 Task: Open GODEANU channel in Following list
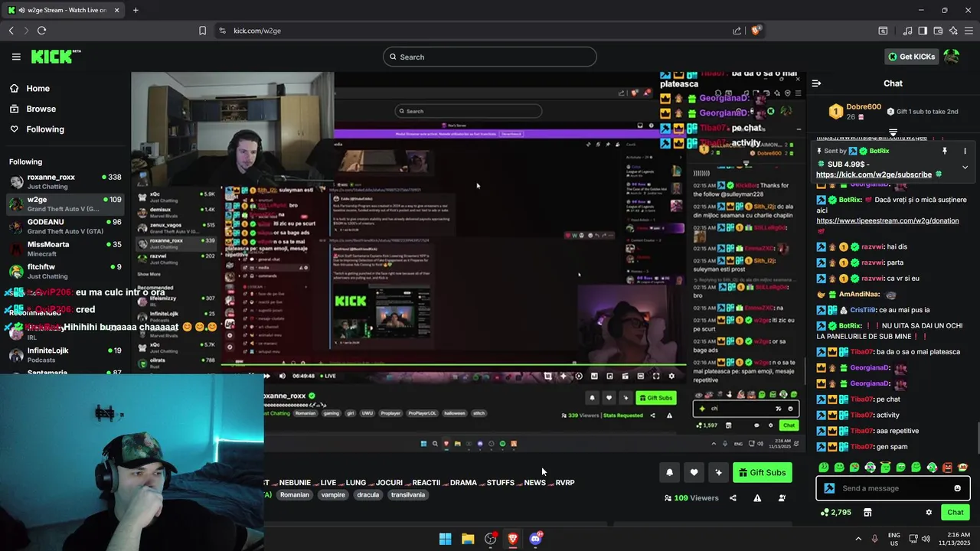(x=65, y=227)
